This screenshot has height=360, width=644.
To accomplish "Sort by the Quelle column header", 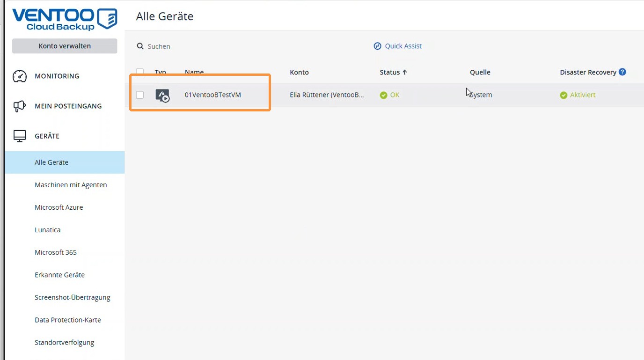I will pyautogui.click(x=480, y=72).
